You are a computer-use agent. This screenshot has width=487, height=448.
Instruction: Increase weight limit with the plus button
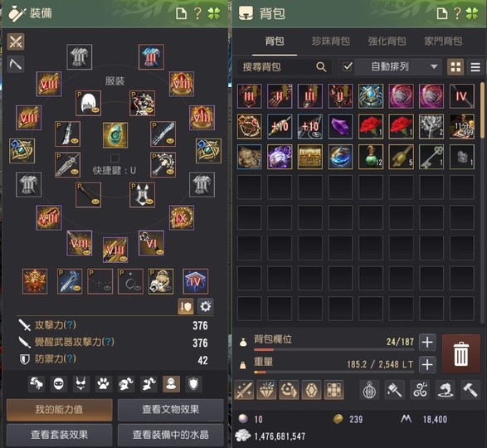point(427,364)
